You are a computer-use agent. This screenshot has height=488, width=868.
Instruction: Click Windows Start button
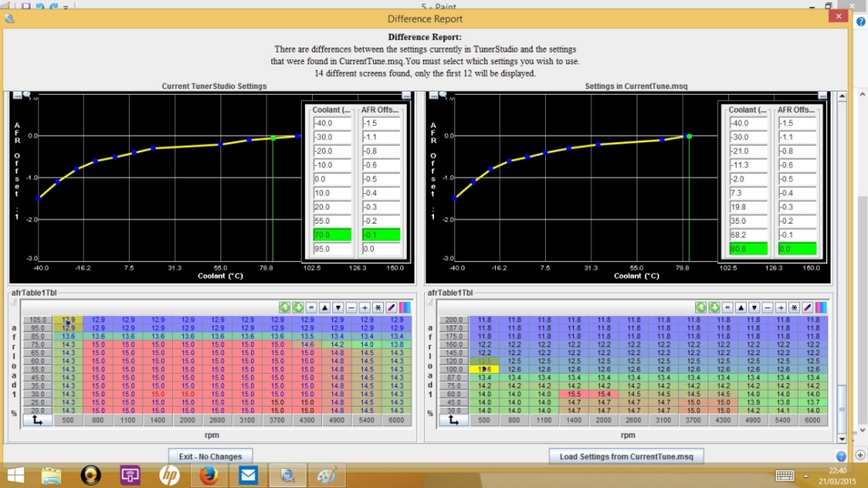(15, 475)
